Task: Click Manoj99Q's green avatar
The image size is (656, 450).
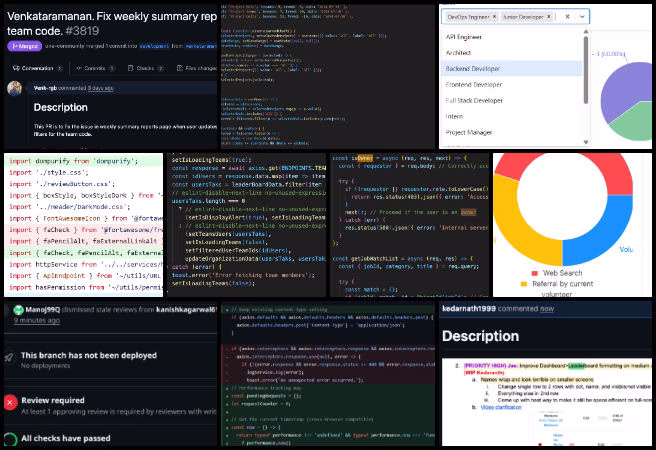Action: click(18, 310)
